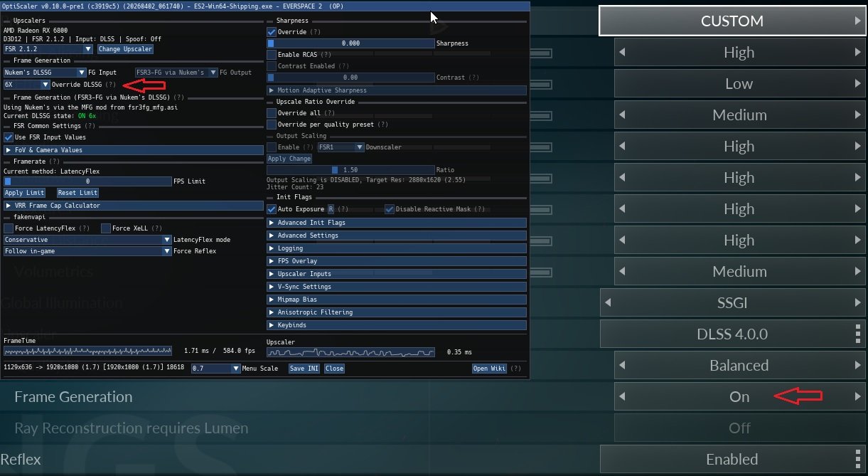Screen dimensions: 868x476
Task: Expand the FPS Overlay section
Action: pos(397,261)
